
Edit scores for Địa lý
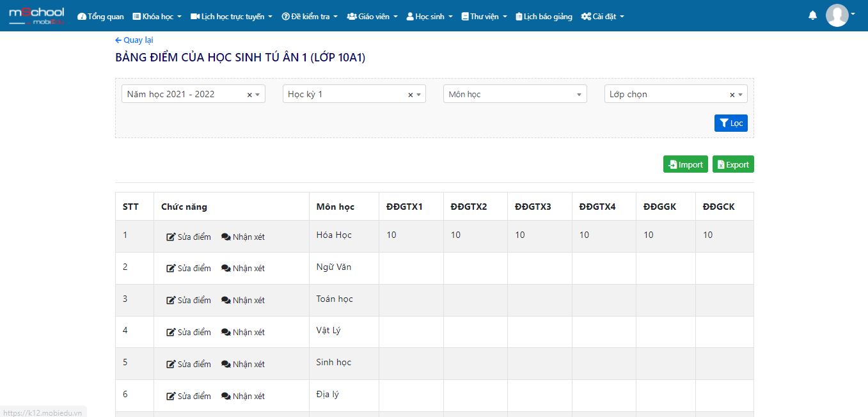(189, 396)
